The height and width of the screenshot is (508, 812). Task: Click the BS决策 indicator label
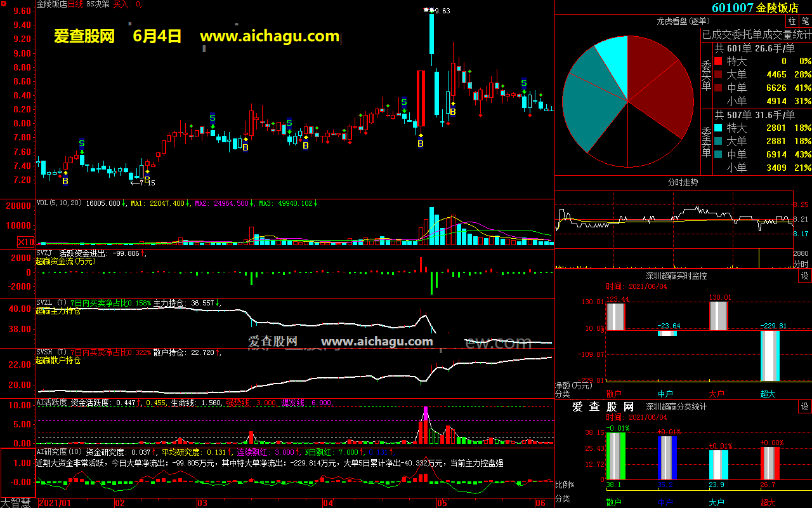97,4
